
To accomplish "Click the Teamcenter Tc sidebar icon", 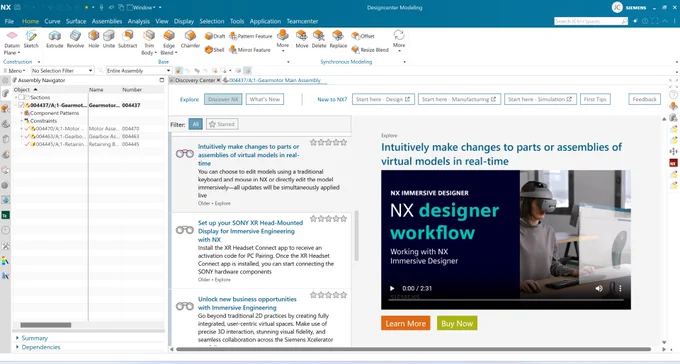I will point(5,215).
